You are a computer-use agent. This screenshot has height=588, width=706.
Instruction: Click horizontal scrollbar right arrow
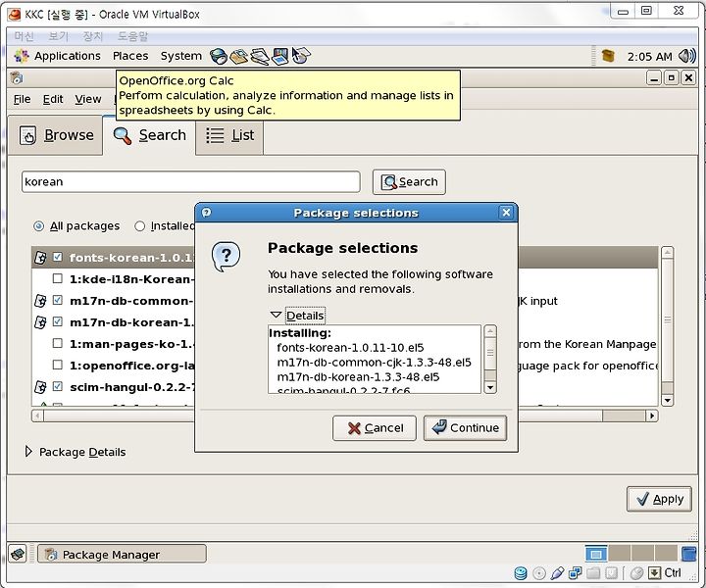[652, 416]
